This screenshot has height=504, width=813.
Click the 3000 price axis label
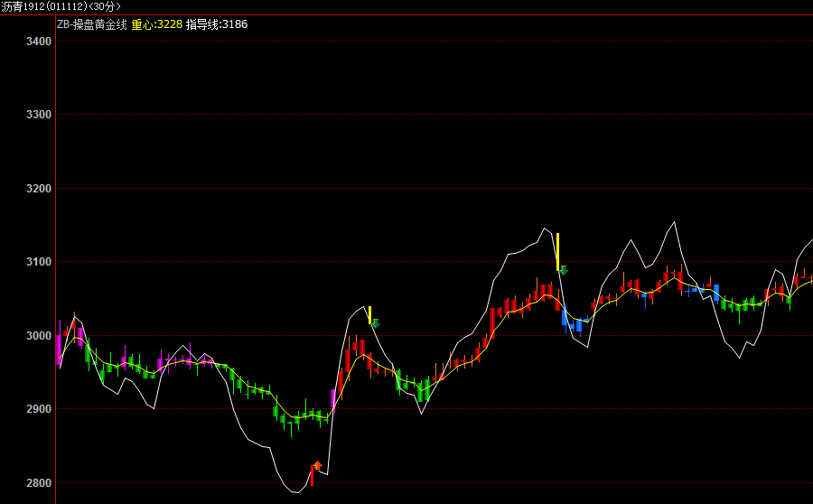click(39, 336)
